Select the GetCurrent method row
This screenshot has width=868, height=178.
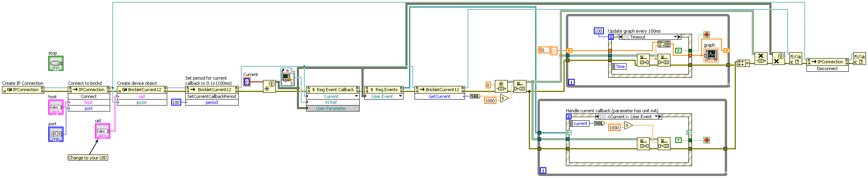440,96
